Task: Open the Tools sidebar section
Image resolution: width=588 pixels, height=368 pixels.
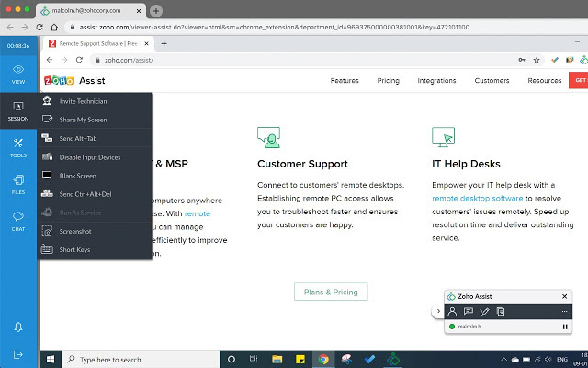Action: pyautogui.click(x=18, y=147)
